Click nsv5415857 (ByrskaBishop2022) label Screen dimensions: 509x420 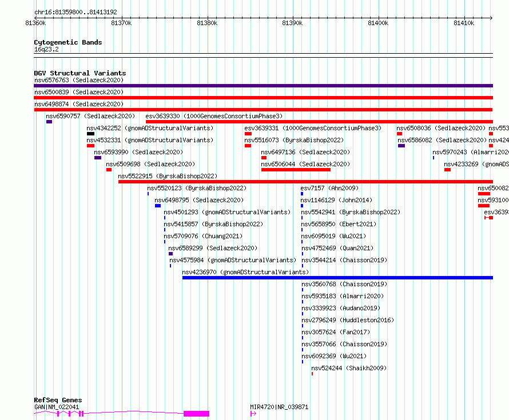coord(213,224)
